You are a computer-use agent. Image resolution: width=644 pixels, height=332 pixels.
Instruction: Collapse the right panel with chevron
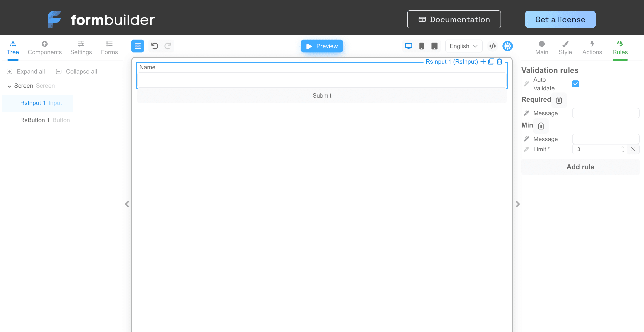518,204
